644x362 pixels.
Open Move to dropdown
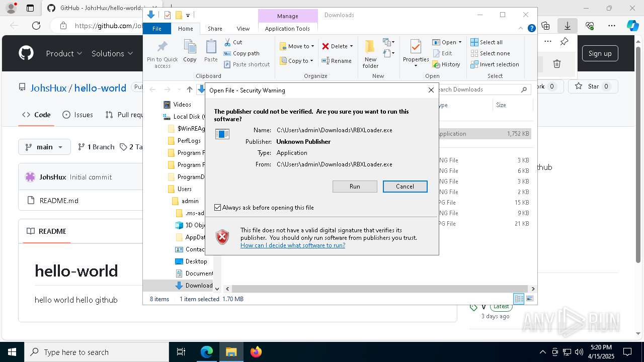[297, 46]
